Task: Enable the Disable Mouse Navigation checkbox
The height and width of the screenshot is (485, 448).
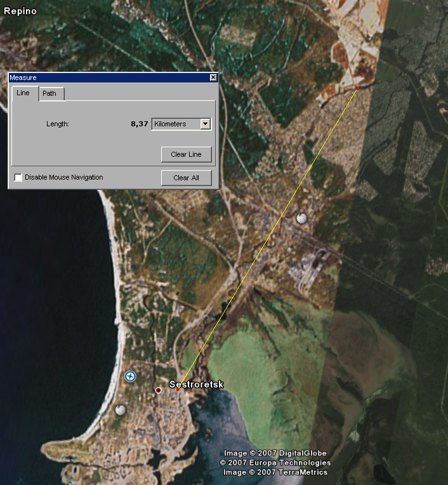Action: (18, 177)
